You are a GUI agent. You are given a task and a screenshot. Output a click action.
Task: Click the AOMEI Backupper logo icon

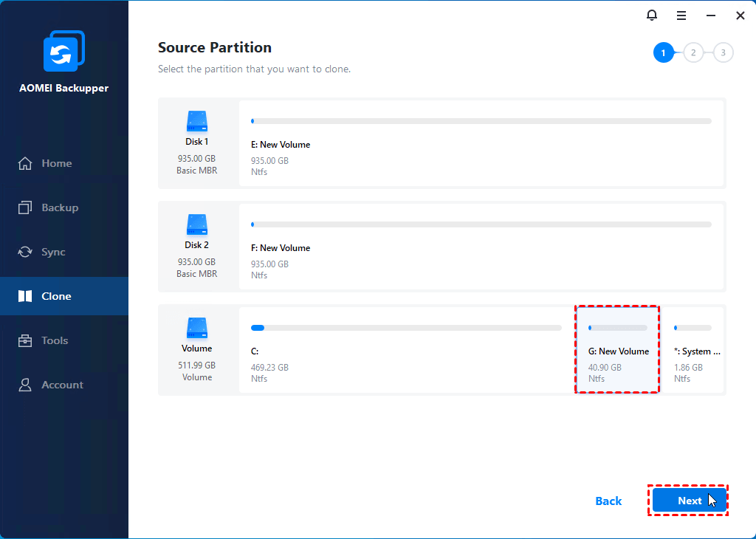click(x=63, y=52)
